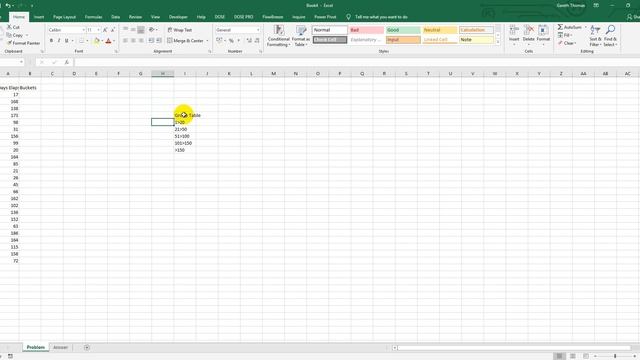This screenshot has width=640, height=360.
Task: Set top vertical alignment
Action: (x=126, y=30)
